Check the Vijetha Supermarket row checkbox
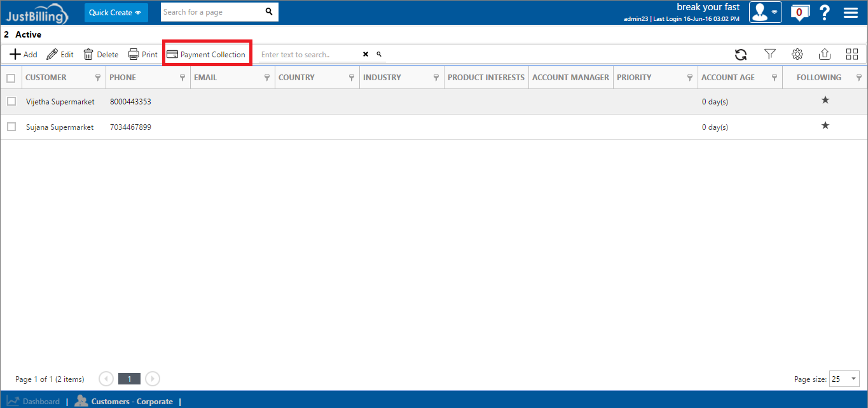The height and width of the screenshot is (408, 868). 11,101
